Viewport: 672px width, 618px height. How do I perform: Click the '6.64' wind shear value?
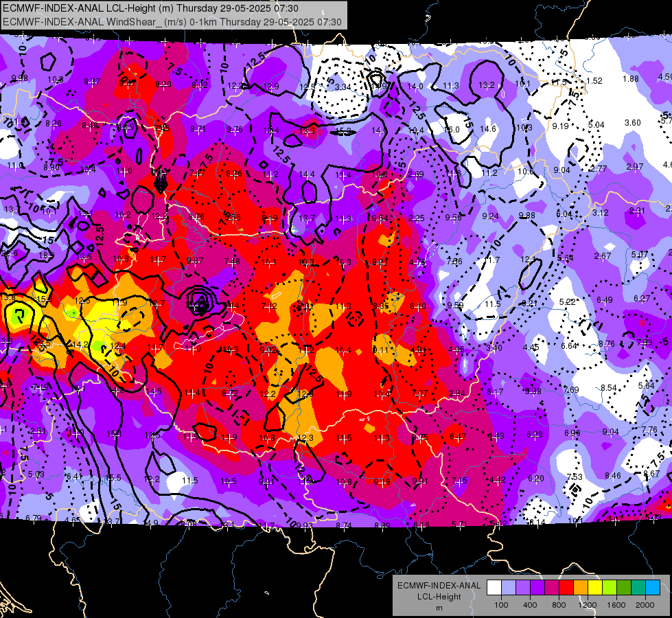point(569,345)
